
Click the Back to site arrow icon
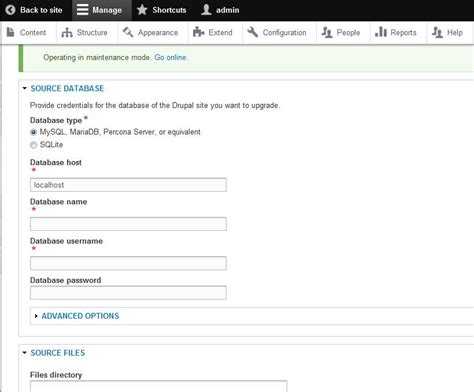click(x=10, y=10)
